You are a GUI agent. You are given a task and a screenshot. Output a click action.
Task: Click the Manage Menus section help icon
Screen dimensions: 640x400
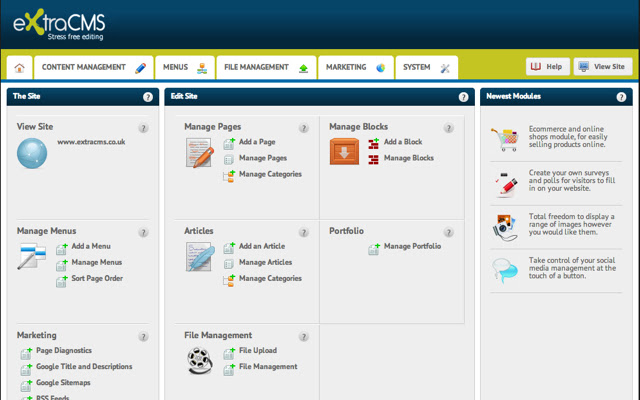143,233
